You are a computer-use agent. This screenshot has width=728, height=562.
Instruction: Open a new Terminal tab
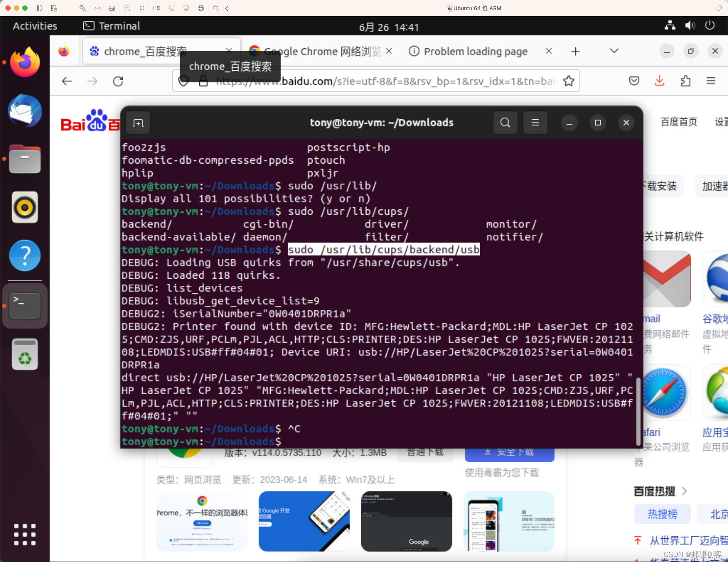pyautogui.click(x=137, y=123)
